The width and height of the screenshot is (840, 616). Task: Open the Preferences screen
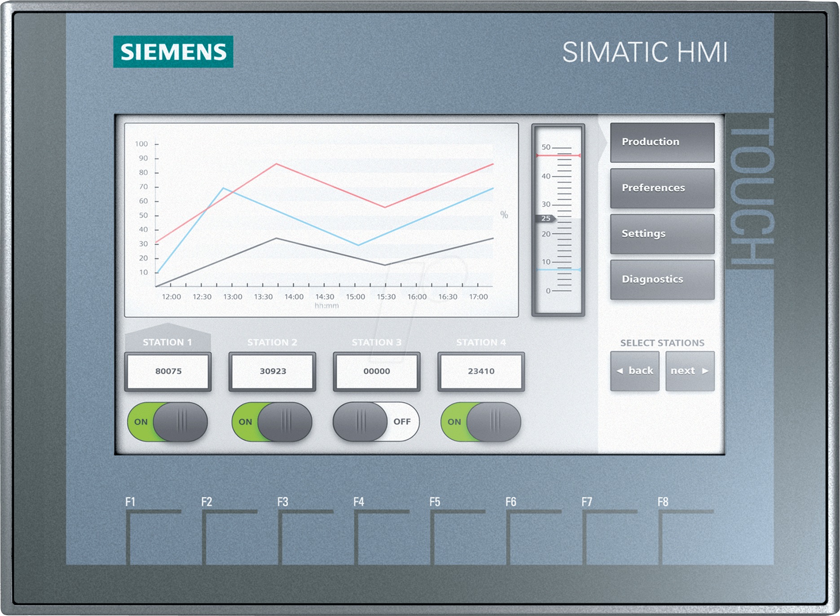click(662, 188)
